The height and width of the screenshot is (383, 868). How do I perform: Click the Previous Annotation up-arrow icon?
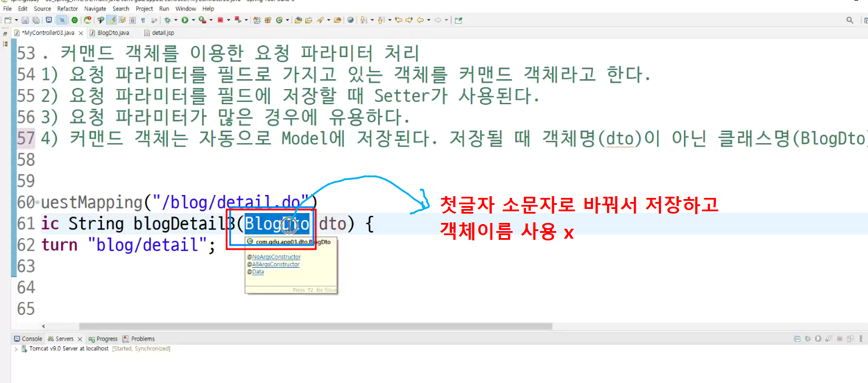pyautogui.click(x=381, y=20)
